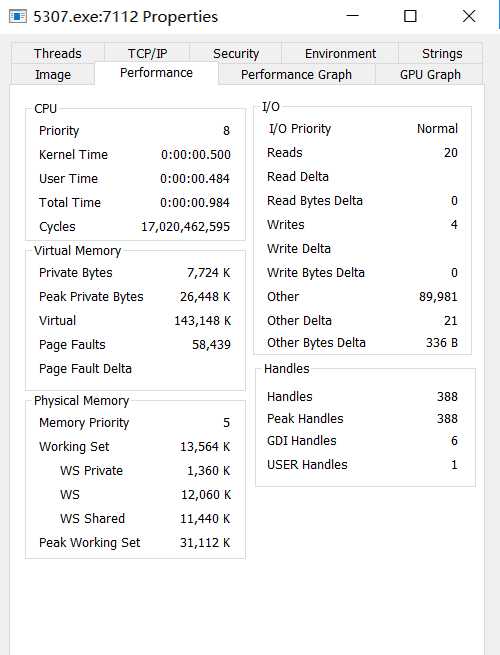This screenshot has height=655, width=500.
Task: Click the Cycles value 17,020,462,595
Action: click(185, 227)
